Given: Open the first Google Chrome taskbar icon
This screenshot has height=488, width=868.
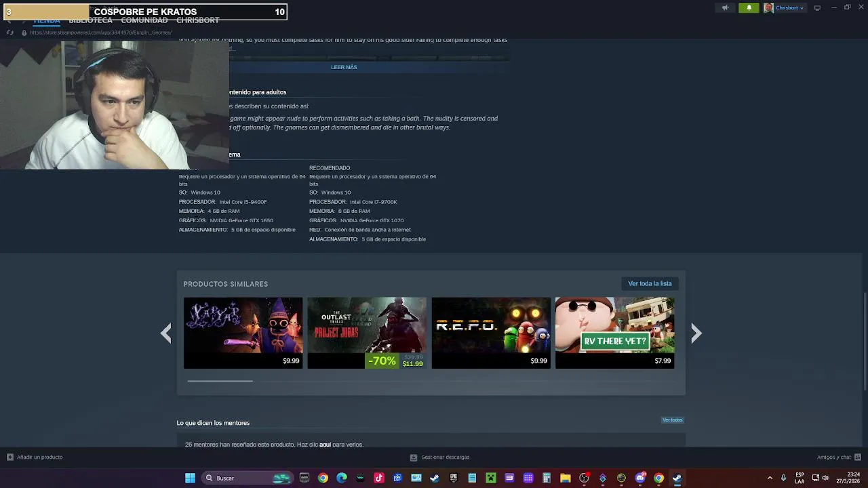Looking at the screenshot, I should click(x=323, y=478).
